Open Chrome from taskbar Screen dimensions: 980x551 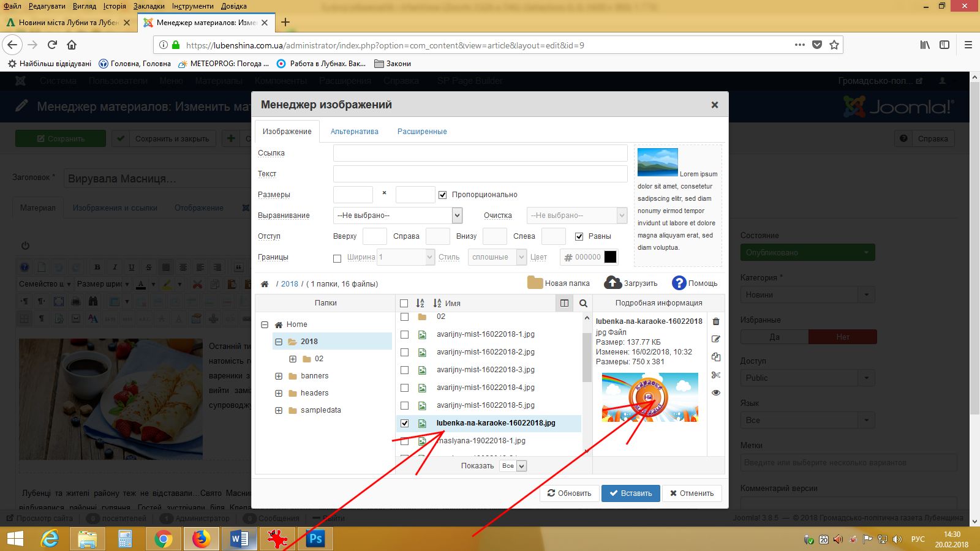point(163,539)
